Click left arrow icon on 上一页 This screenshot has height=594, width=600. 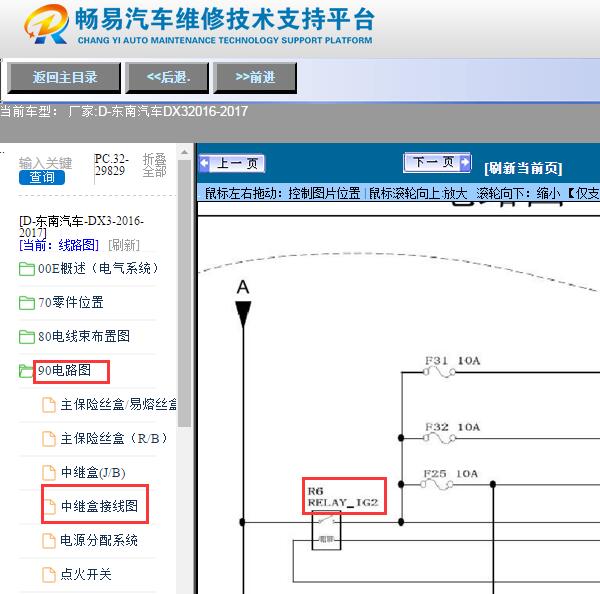point(205,163)
